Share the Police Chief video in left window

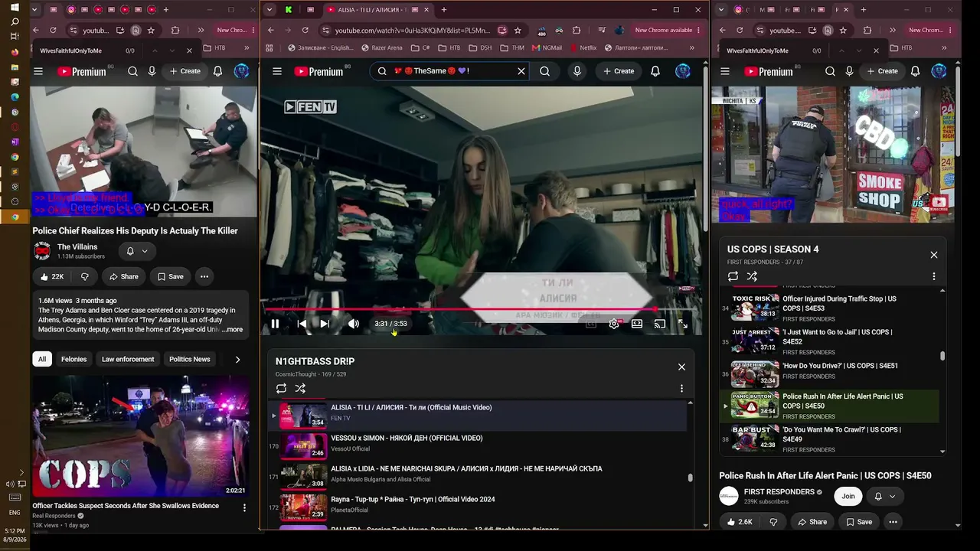coord(123,276)
